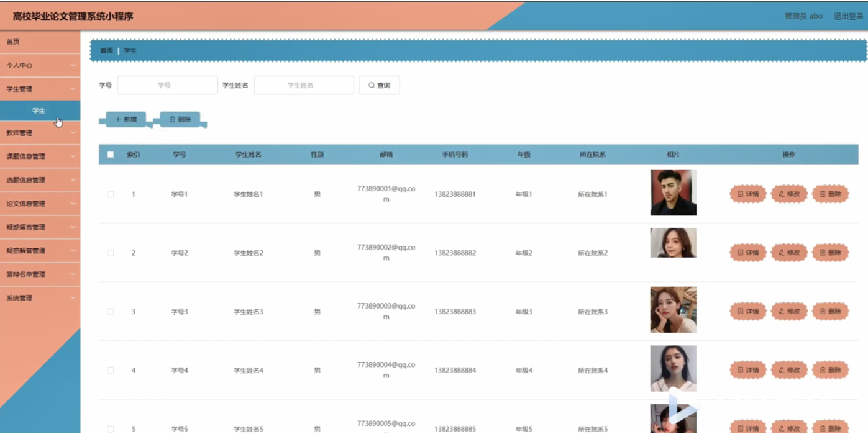Check the checkbox for row 学号4
The width and height of the screenshot is (868, 434).
(111, 370)
